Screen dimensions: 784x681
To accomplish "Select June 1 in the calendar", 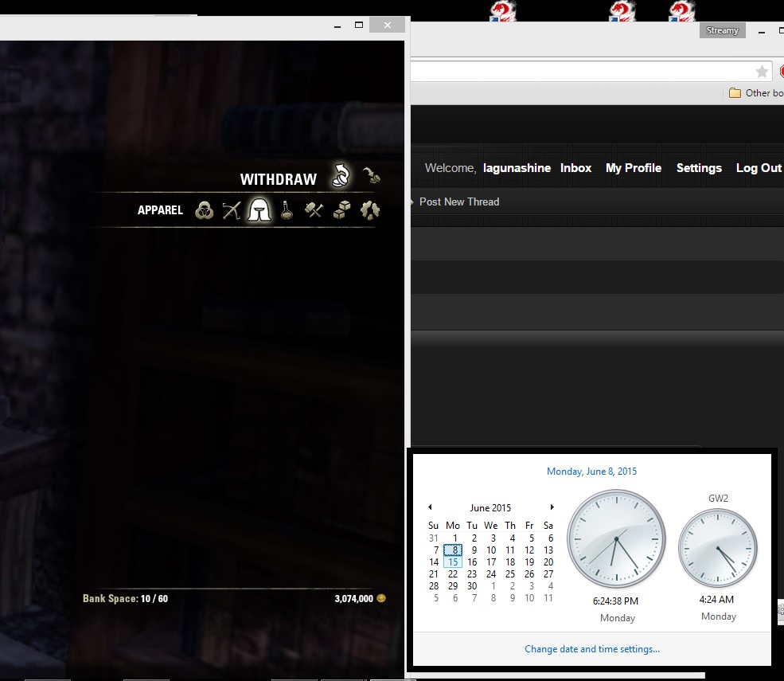I will pyautogui.click(x=454, y=538).
